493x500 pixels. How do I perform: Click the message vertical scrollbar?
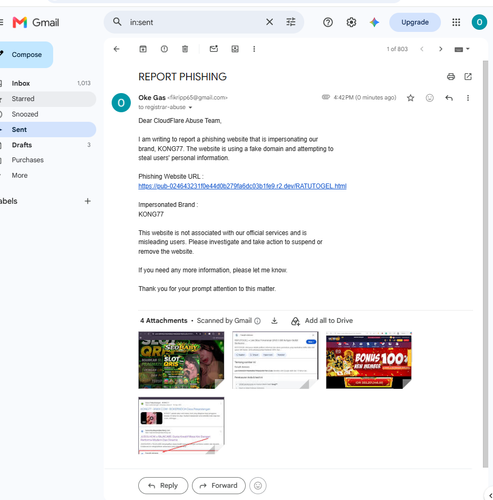[x=485, y=264]
